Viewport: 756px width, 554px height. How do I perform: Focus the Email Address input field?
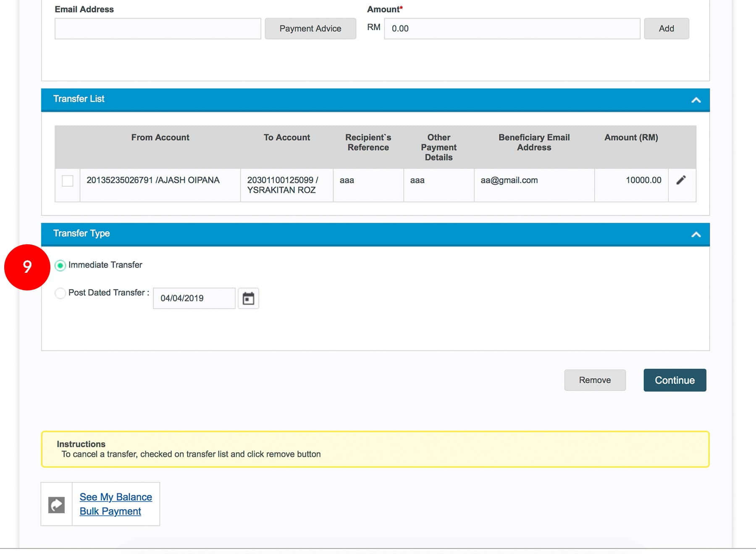(x=157, y=29)
